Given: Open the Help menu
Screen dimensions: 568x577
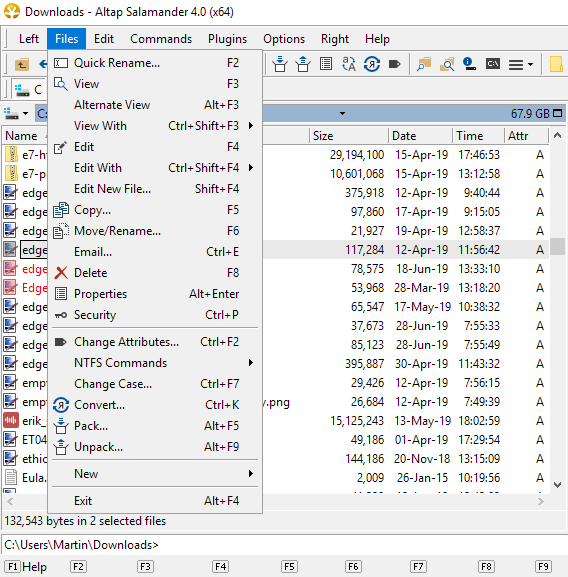Looking at the screenshot, I should click(x=377, y=39).
